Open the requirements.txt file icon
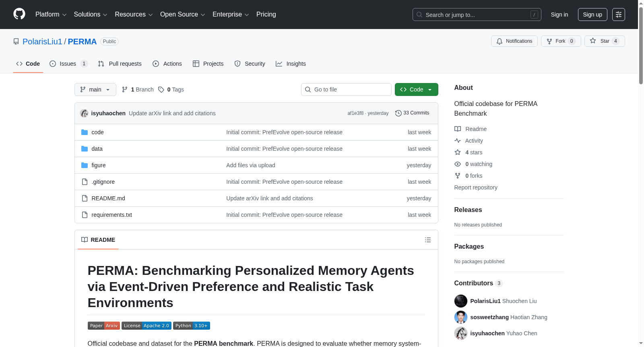The height and width of the screenshot is (347, 644). pos(85,215)
